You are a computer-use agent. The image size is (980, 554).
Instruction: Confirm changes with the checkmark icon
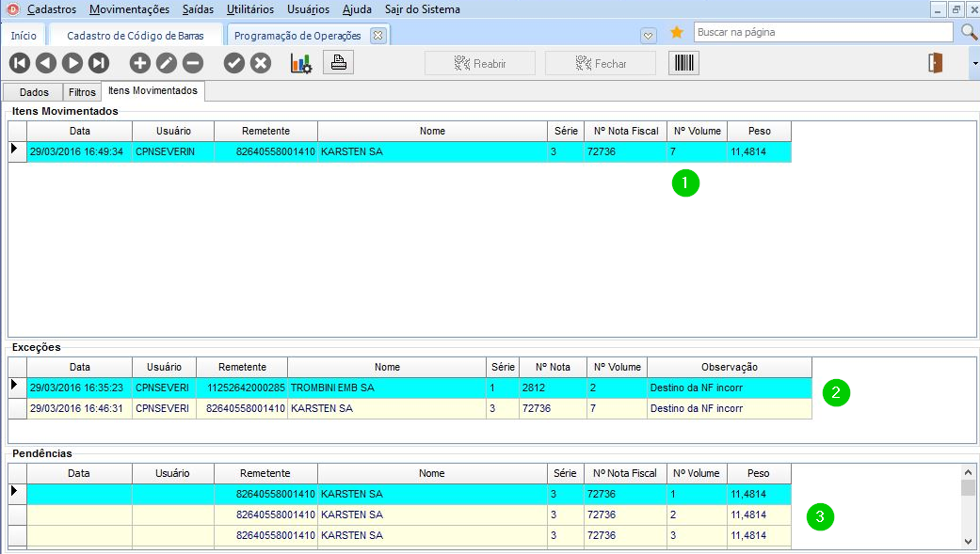coord(234,63)
